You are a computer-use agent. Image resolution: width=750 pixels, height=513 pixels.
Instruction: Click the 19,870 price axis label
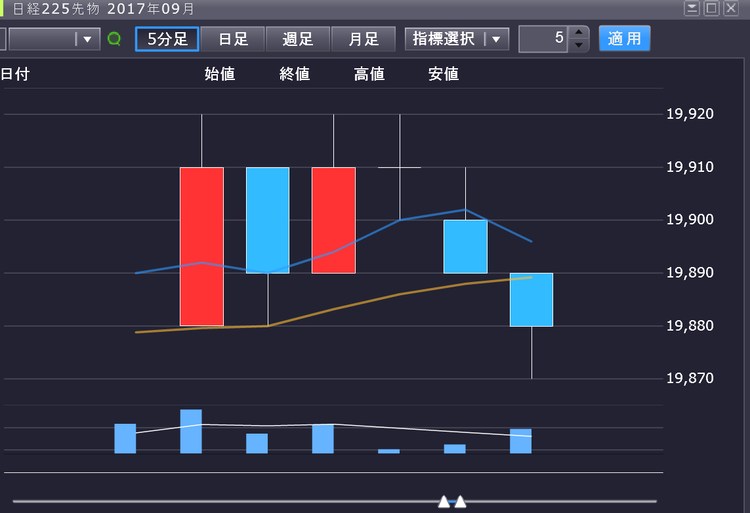pyautogui.click(x=690, y=378)
